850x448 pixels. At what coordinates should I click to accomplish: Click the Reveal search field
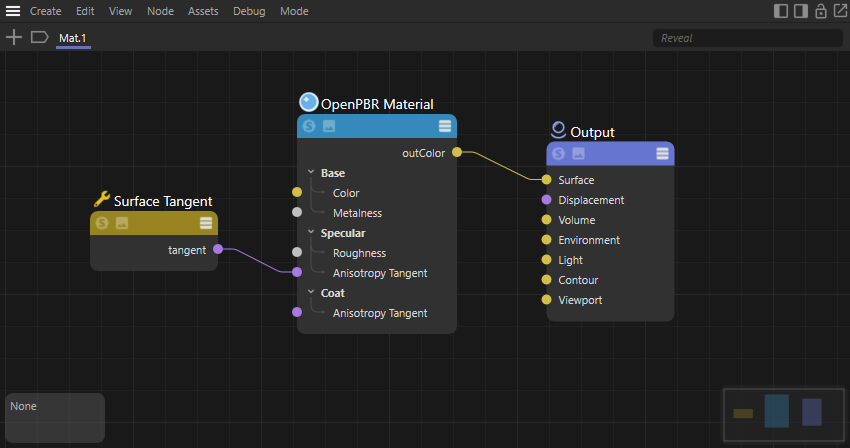[747, 38]
